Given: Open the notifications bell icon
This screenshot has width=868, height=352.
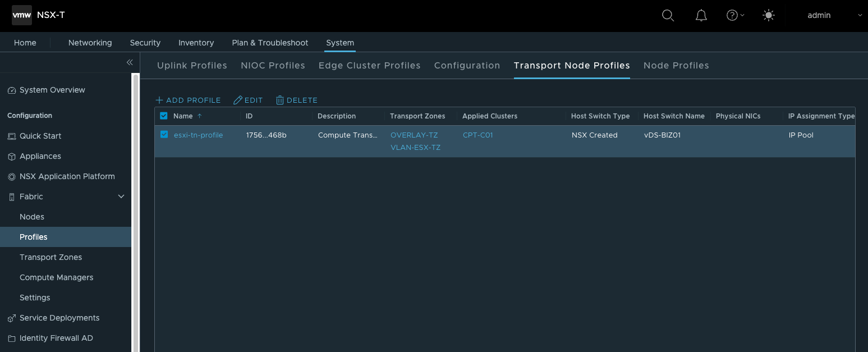Looking at the screenshot, I should (701, 16).
